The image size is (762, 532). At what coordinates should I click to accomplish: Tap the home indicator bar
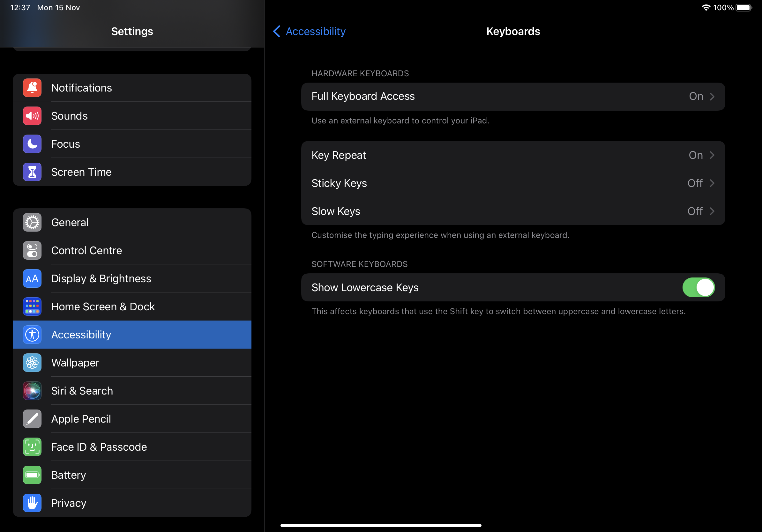point(381,525)
